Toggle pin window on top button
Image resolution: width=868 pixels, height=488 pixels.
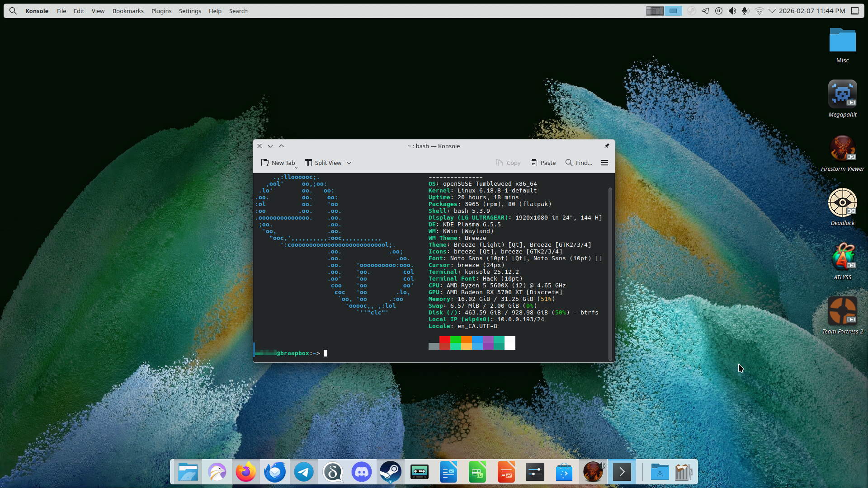point(607,146)
